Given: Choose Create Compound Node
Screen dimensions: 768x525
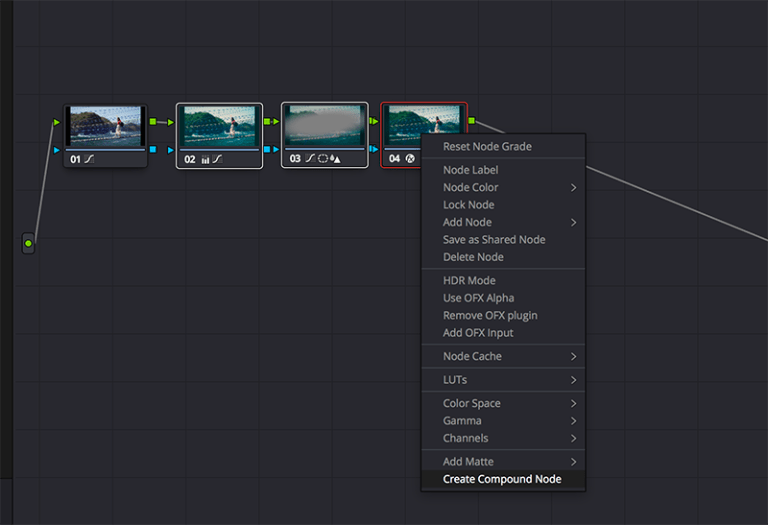Looking at the screenshot, I should pyautogui.click(x=503, y=479).
